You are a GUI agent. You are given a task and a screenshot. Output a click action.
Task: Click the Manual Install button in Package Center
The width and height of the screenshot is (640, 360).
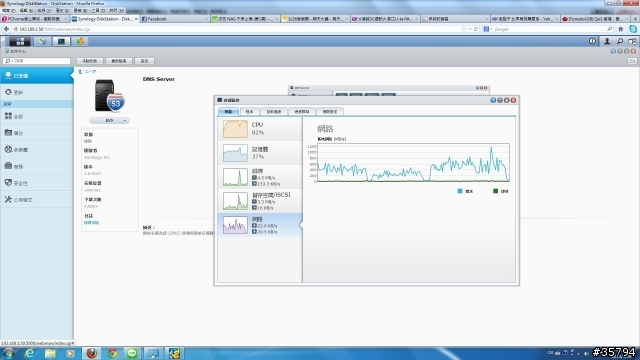[x=89, y=61]
